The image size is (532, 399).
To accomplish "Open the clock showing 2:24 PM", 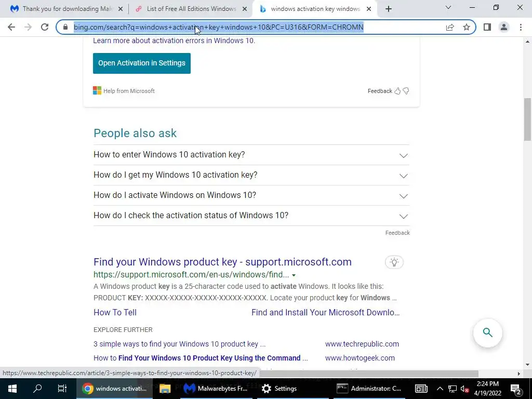I will [487, 389].
